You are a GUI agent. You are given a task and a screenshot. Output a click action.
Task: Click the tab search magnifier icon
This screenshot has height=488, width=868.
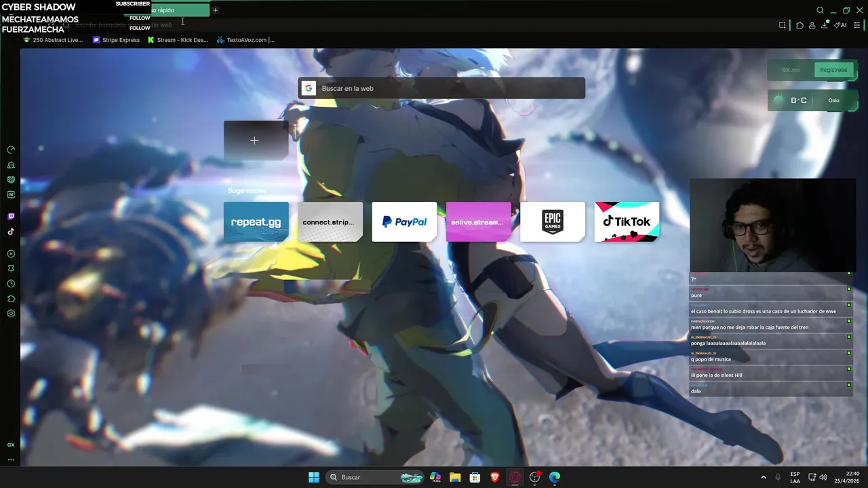820,10
